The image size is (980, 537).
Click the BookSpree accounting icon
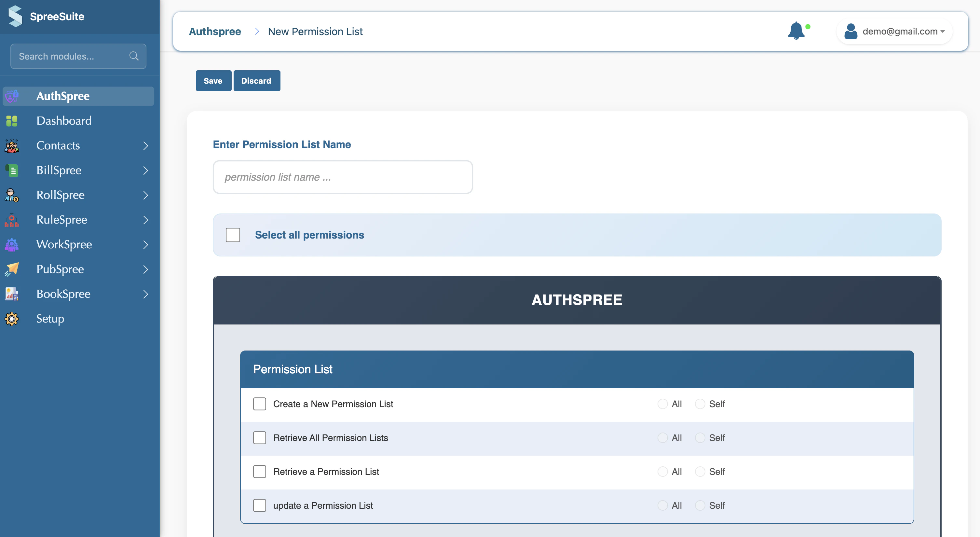point(12,294)
